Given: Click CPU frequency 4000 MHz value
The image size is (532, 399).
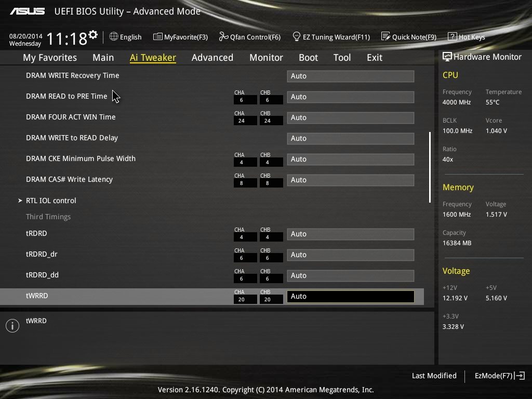Looking at the screenshot, I should pyautogui.click(x=457, y=102).
